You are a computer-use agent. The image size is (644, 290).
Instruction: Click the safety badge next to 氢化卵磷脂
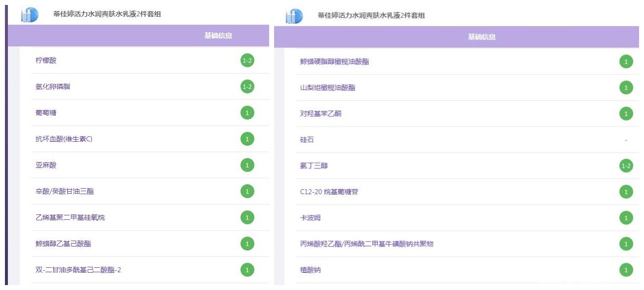(x=247, y=87)
